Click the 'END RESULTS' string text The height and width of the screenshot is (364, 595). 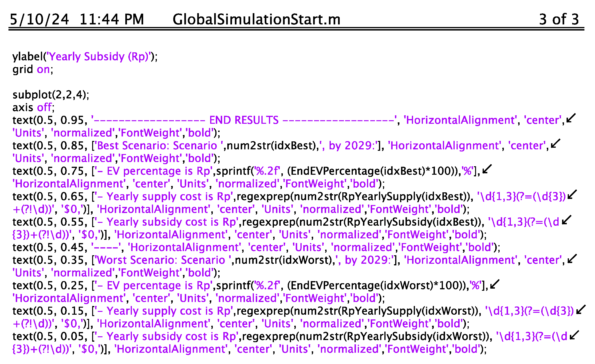244,120
